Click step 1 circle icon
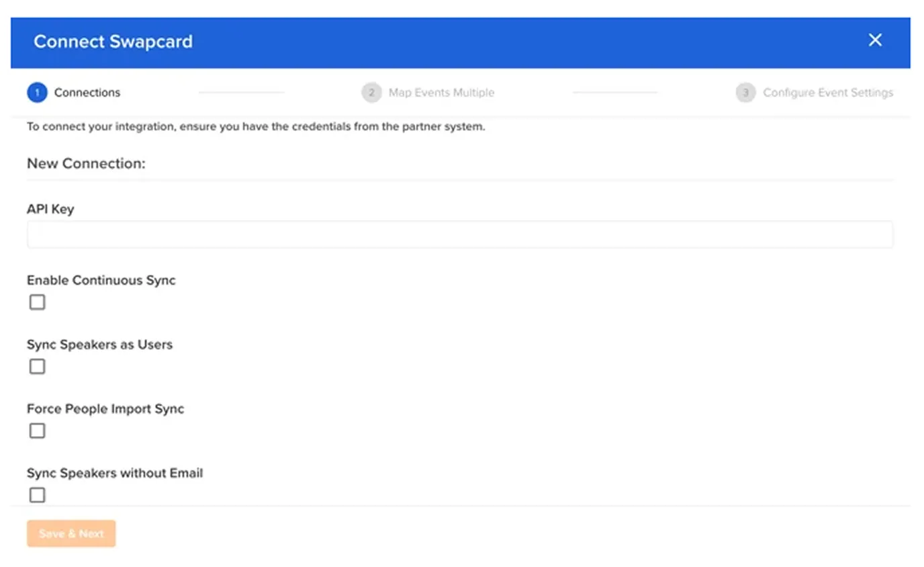 click(37, 93)
